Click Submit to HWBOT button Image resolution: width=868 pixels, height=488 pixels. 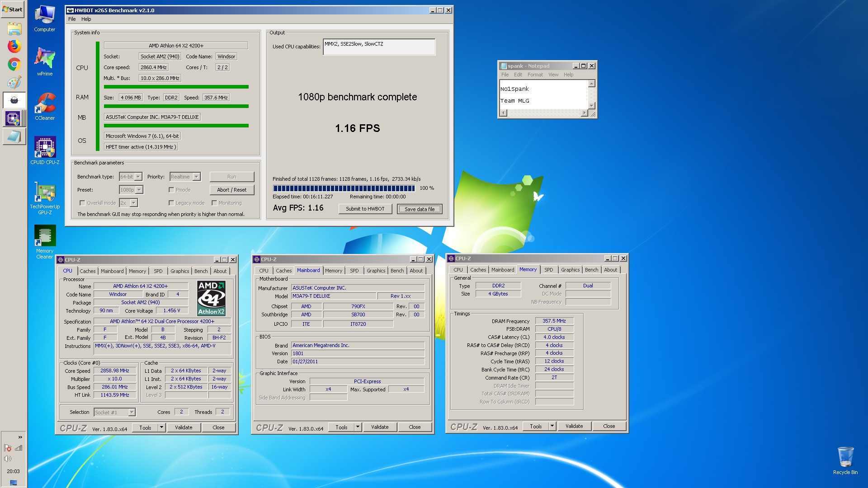(365, 209)
